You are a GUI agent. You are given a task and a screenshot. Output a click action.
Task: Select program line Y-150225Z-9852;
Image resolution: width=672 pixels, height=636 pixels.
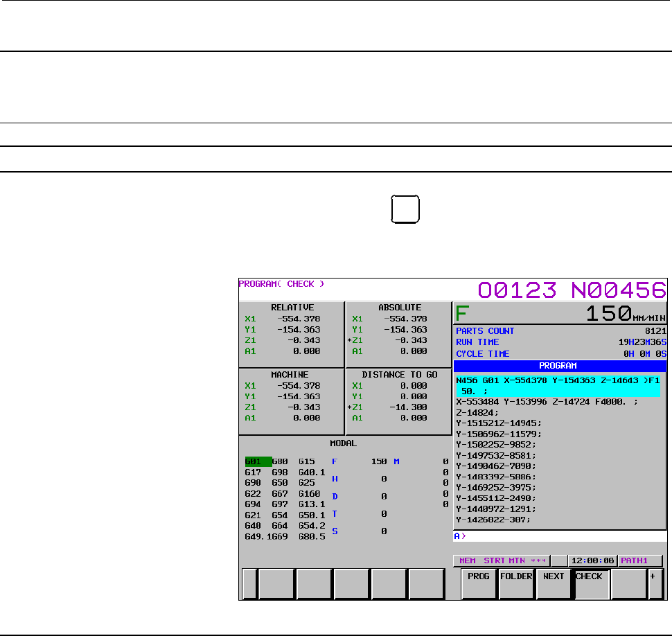click(496, 445)
